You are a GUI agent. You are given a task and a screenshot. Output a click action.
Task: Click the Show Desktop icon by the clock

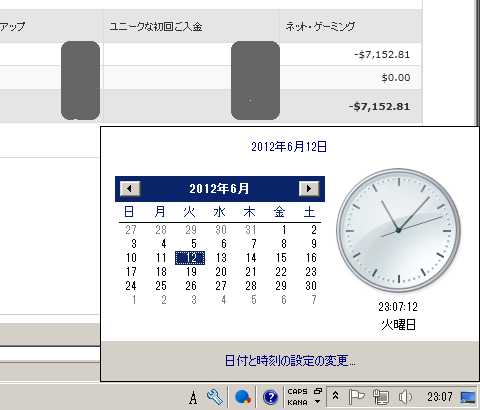tap(468, 397)
